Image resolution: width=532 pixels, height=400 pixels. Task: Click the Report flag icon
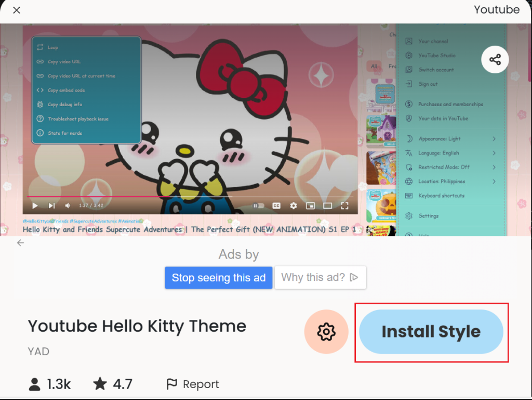[172, 384]
